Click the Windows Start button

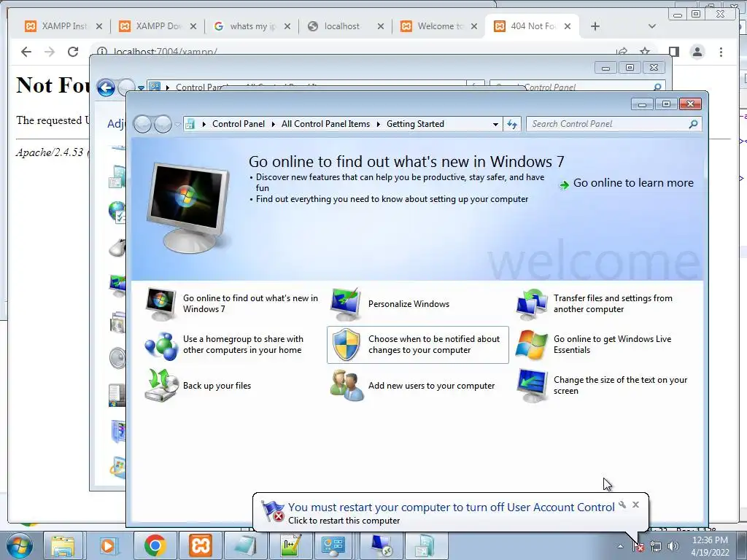19,545
